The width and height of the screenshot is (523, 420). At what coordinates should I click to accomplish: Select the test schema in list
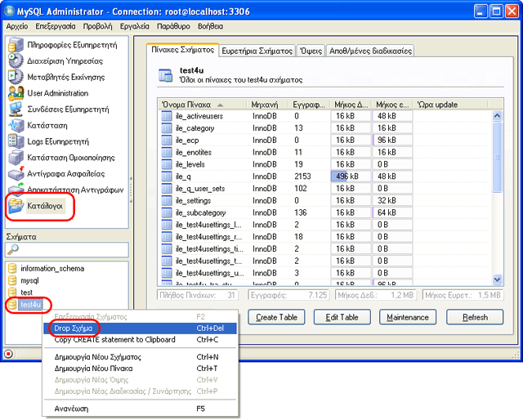coord(26,293)
